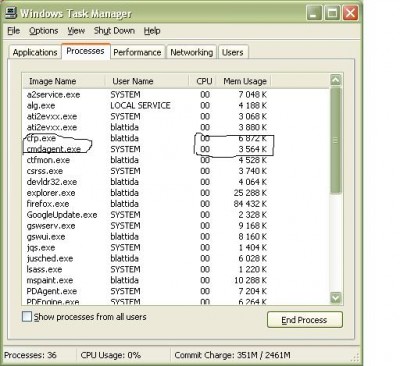Viewport: 400px width, 366px height.
Task: Click the End Process button
Action: (304, 320)
